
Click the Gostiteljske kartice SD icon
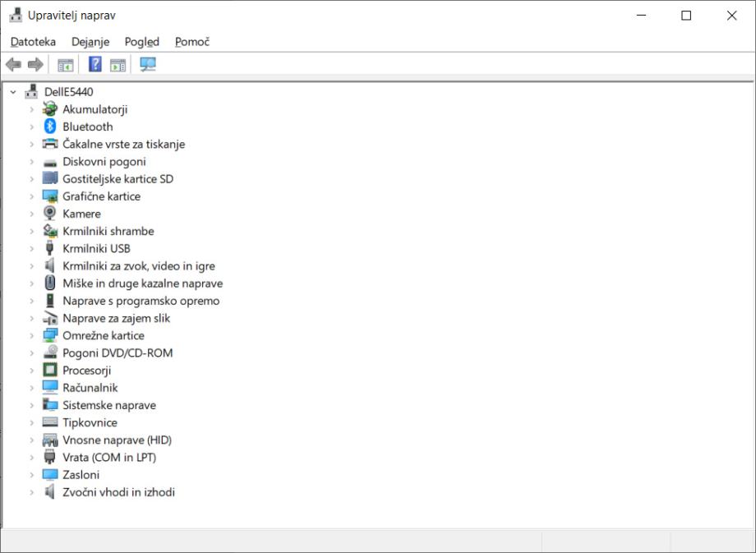pos(49,179)
